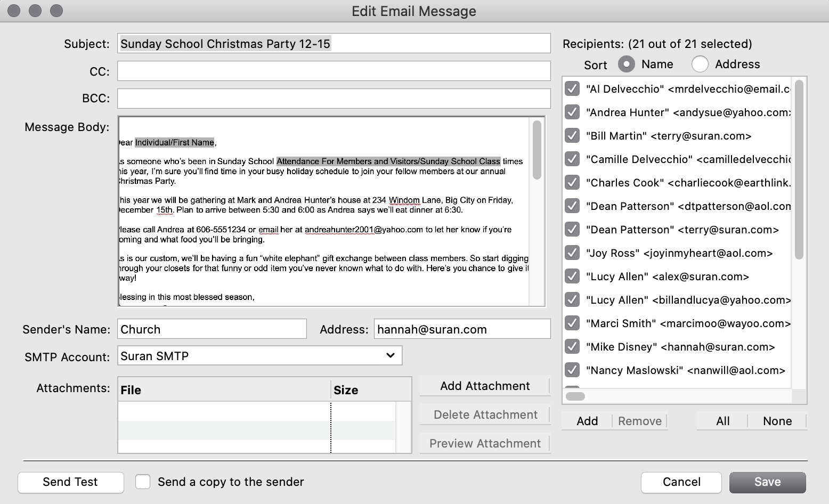This screenshot has width=829, height=504.
Task: Select the Name sort radio button
Action: [627, 64]
